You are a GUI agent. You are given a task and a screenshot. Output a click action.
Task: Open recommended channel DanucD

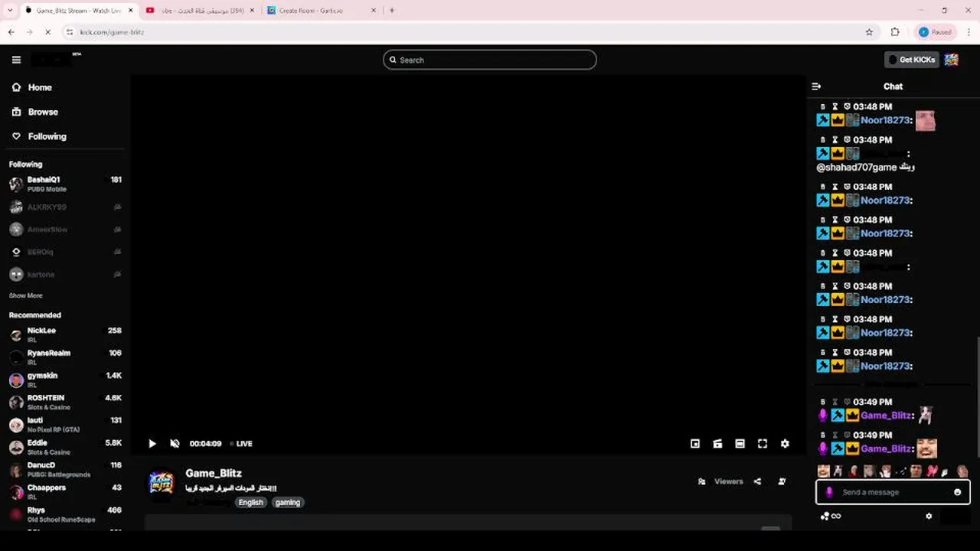[x=65, y=469]
